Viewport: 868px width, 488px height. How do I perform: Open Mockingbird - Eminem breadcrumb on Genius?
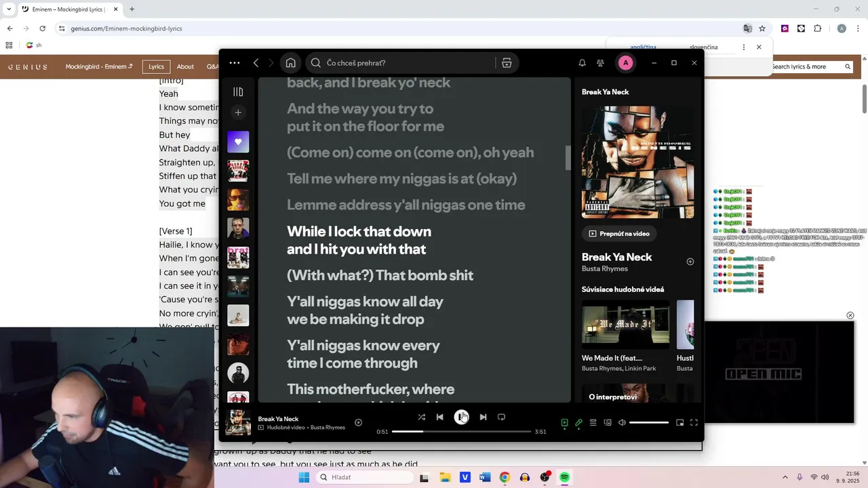pyautogui.click(x=99, y=66)
